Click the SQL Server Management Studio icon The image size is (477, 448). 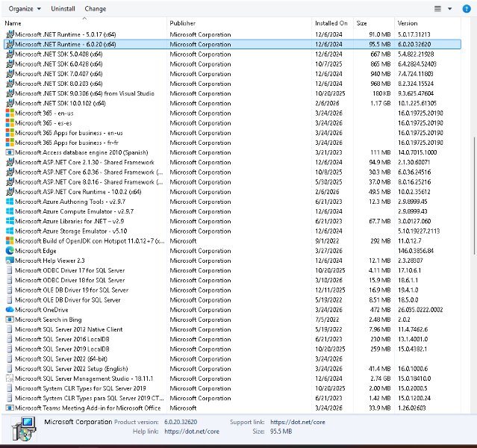(x=10, y=379)
